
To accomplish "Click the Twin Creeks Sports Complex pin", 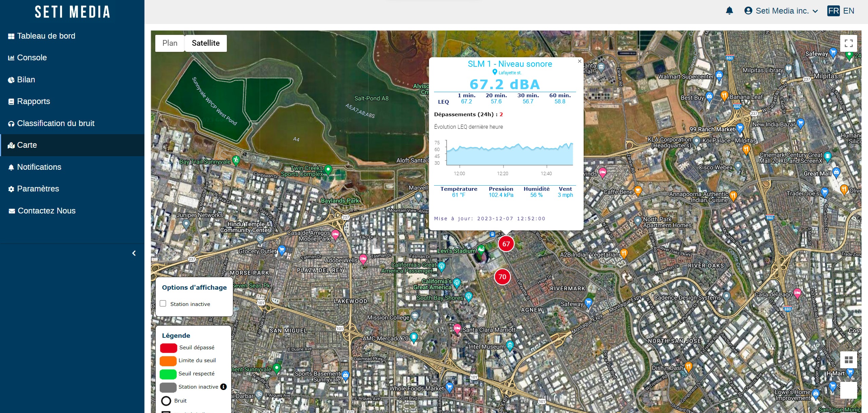I will point(328,169).
